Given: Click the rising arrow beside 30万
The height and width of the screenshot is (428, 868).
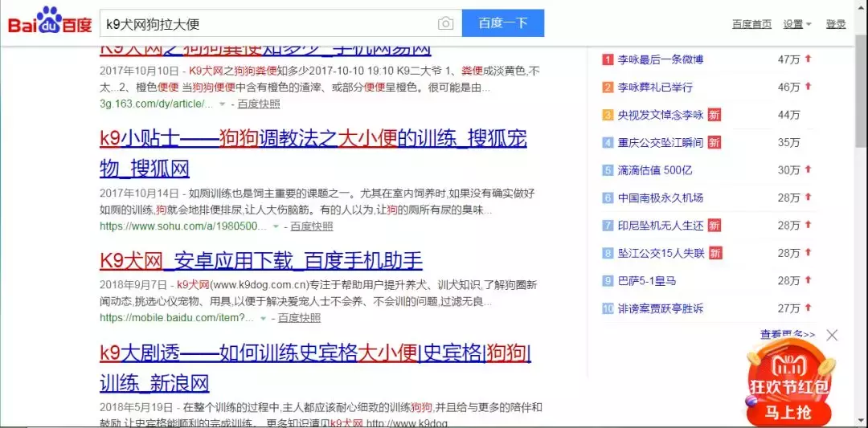Looking at the screenshot, I should [x=809, y=169].
